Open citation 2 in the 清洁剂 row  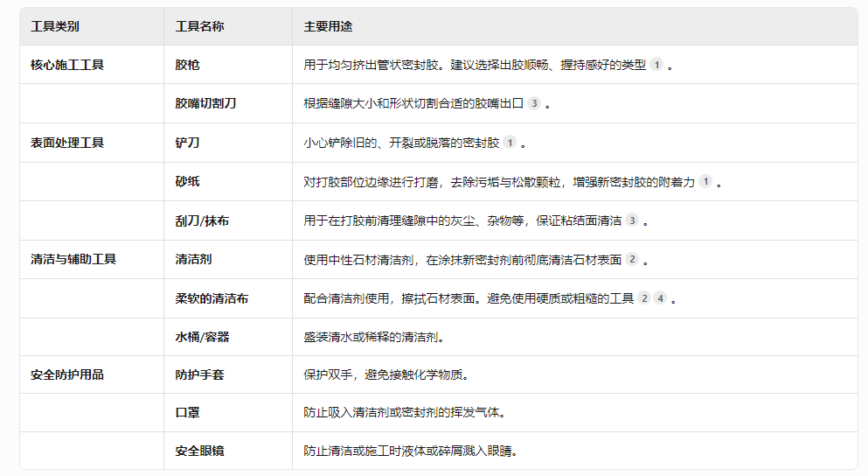tap(632, 259)
